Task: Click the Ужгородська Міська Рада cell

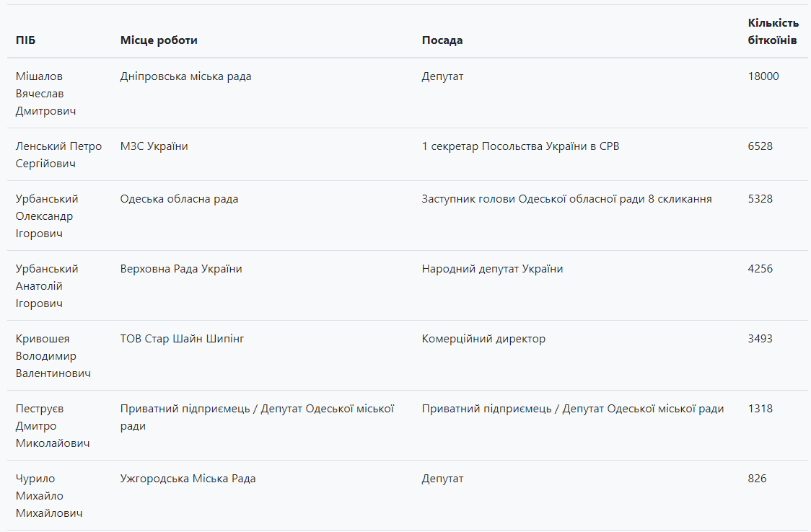Action: point(188,479)
